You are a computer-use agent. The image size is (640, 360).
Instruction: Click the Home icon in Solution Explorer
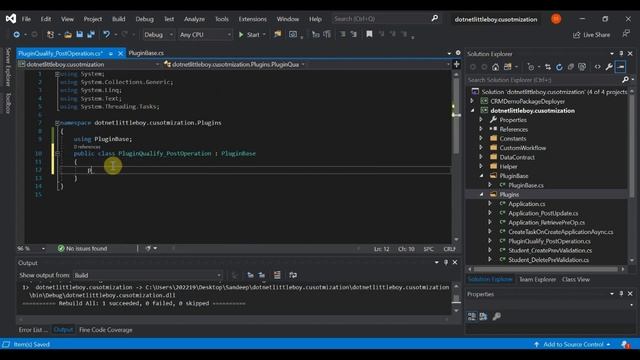pyautogui.click(x=495, y=67)
